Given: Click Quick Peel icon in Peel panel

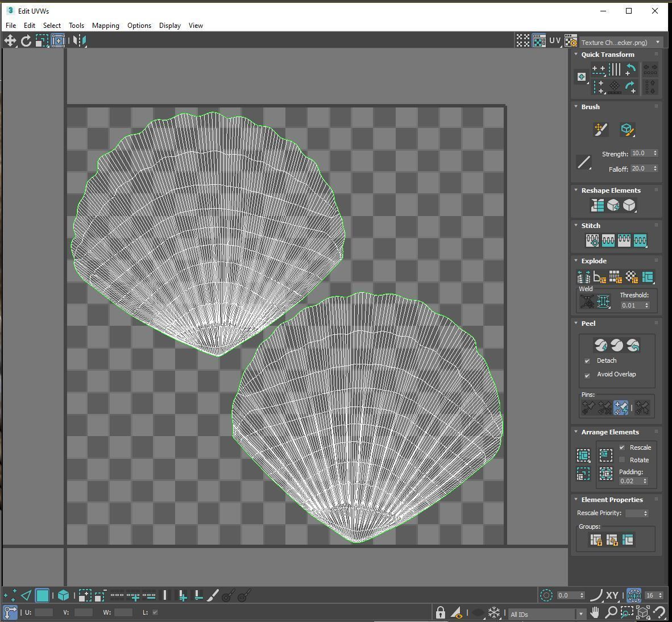Looking at the screenshot, I should point(600,345).
